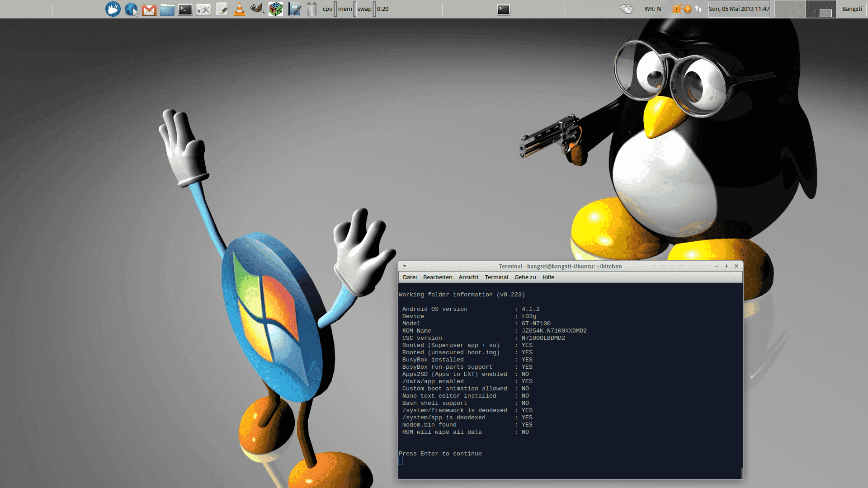Switch to the second workspace in pager
868x488 pixels.
(x=821, y=9)
